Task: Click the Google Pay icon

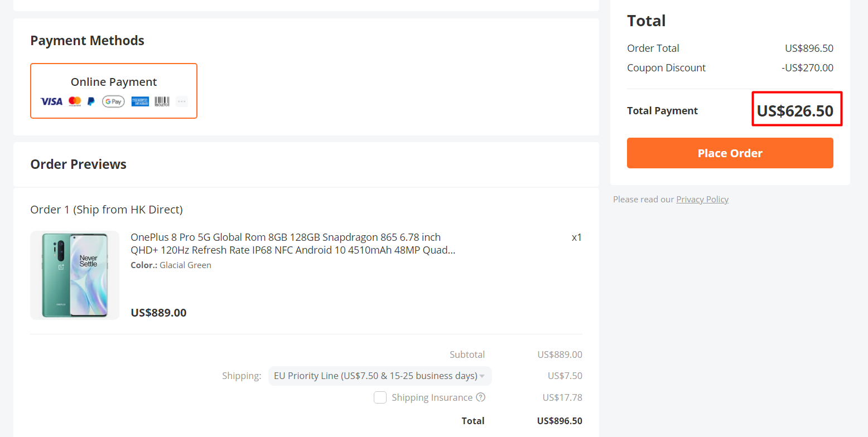Action: (113, 101)
